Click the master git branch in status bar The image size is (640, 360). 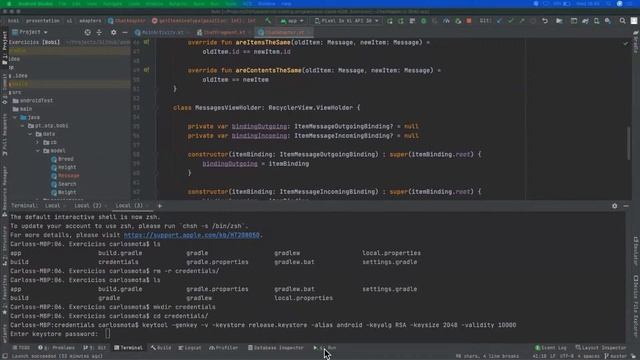(616, 356)
